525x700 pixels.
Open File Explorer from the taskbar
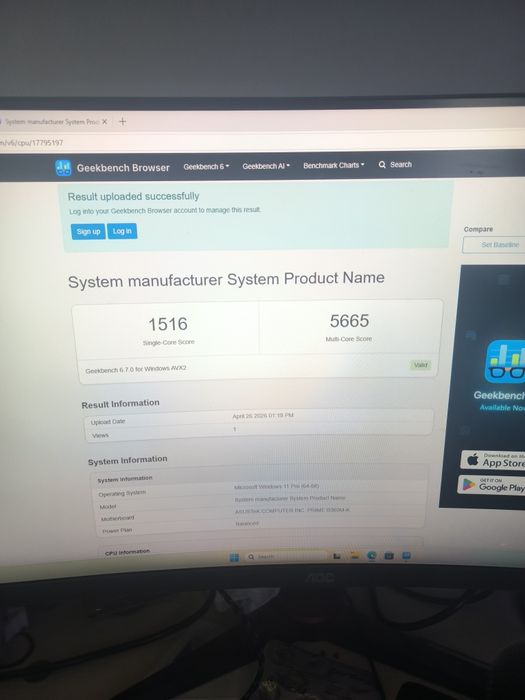355,556
